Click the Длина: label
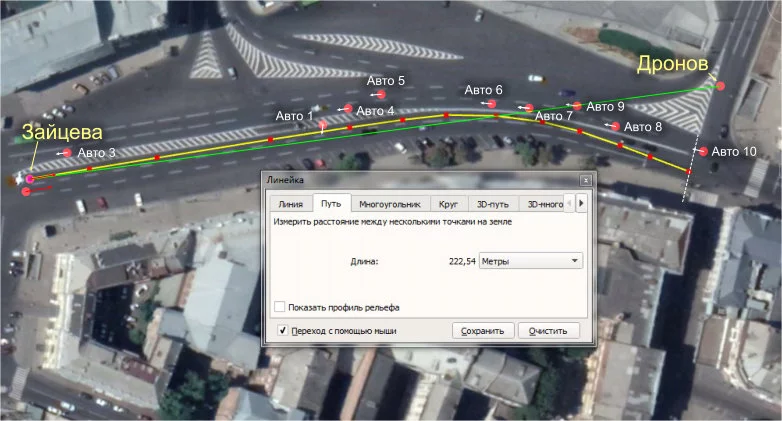 point(364,261)
